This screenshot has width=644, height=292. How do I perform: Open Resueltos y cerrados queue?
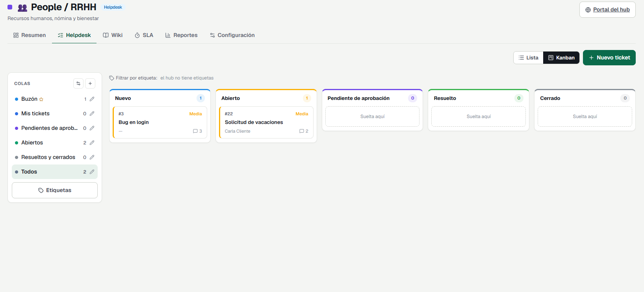click(55, 157)
